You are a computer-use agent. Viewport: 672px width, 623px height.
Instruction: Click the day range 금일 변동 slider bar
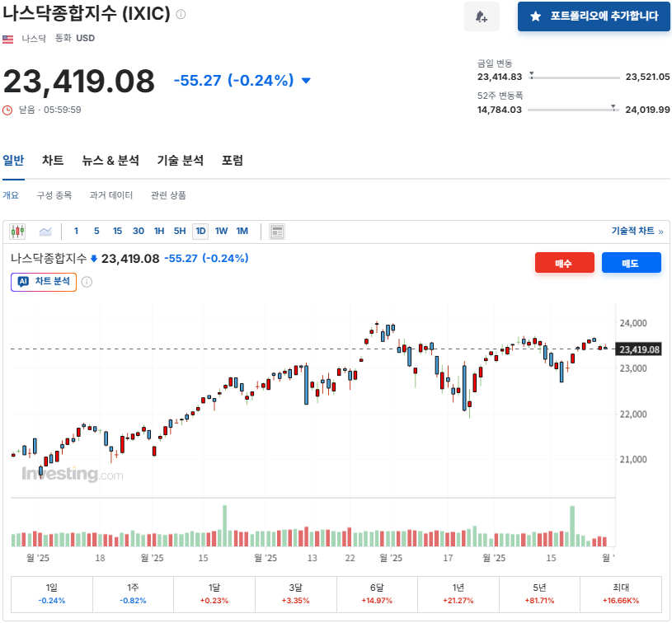point(574,77)
